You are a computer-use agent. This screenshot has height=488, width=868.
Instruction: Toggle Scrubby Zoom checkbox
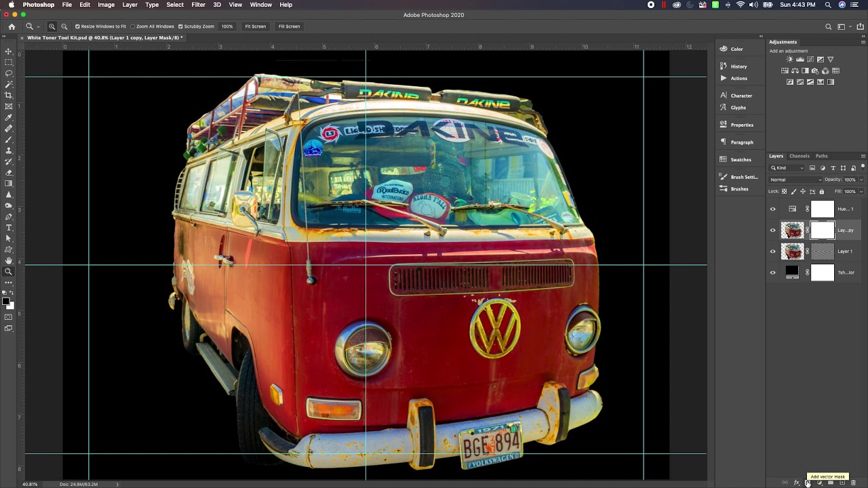[180, 26]
